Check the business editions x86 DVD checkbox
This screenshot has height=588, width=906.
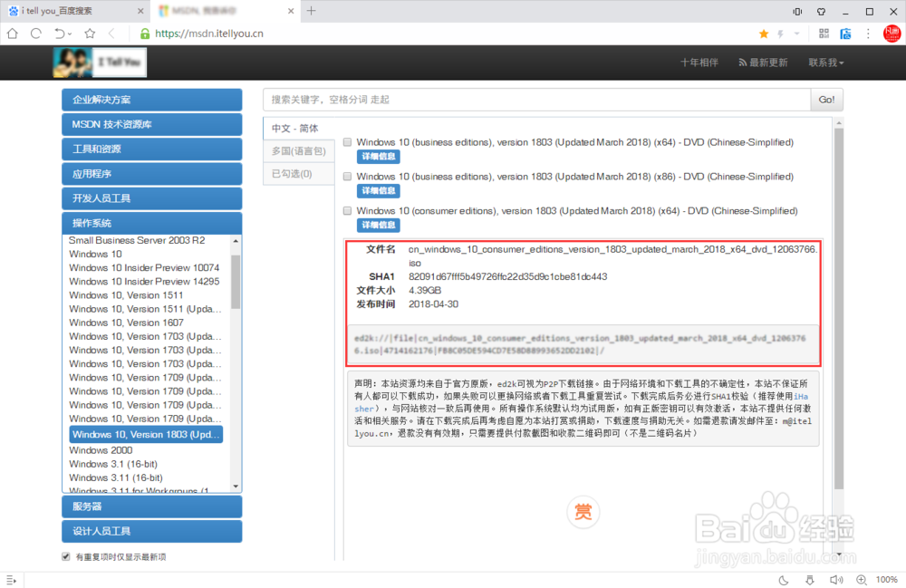[x=347, y=177]
